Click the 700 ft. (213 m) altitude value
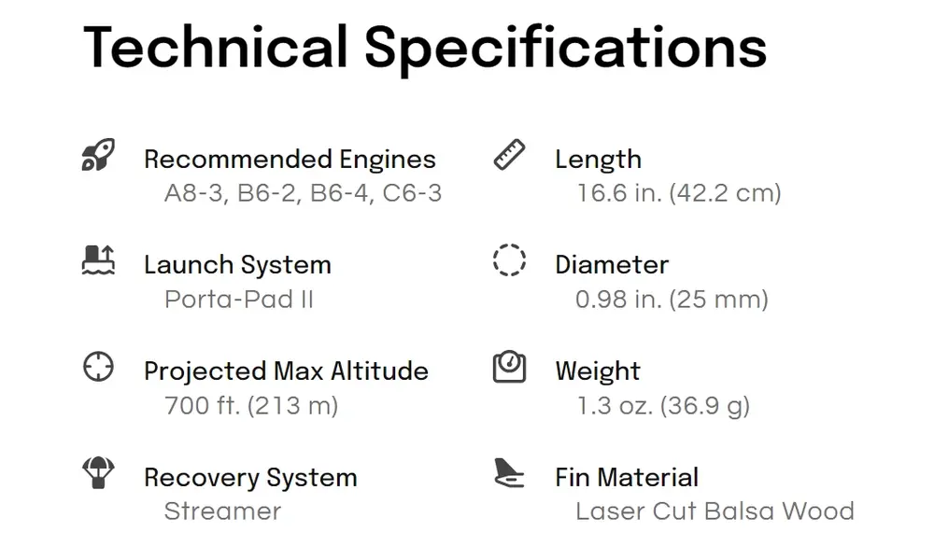The width and height of the screenshot is (934, 560). [x=251, y=405]
